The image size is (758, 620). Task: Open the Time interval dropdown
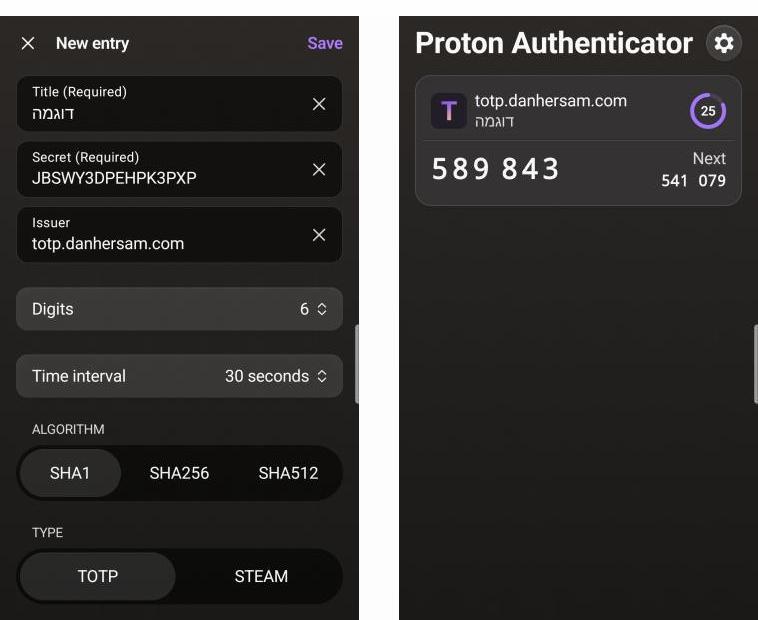pyautogui.click(x=179, y=376)
